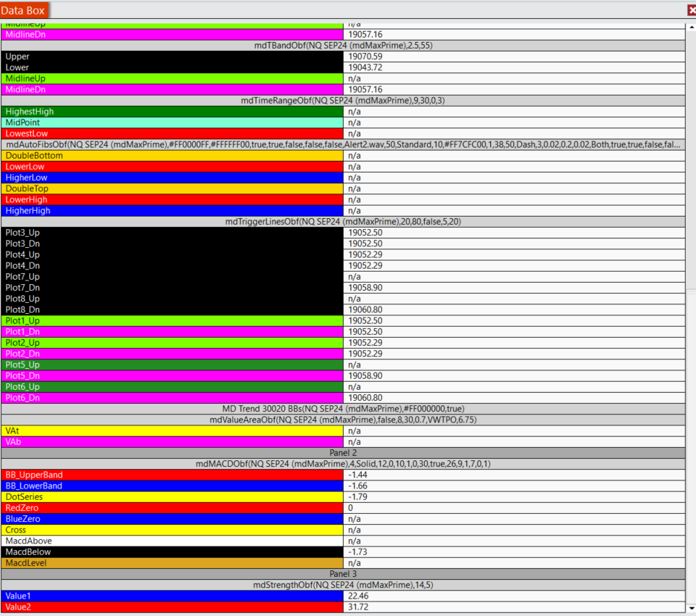Click the Plot1_Up row label
This screenshot has width=696, height=616.
click(x=173, y=320)
